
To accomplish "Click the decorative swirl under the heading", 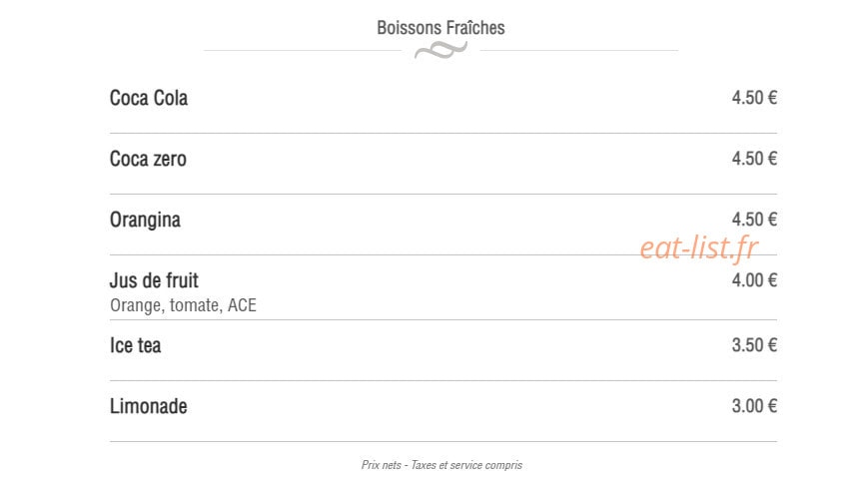I will tap(440, 51).
